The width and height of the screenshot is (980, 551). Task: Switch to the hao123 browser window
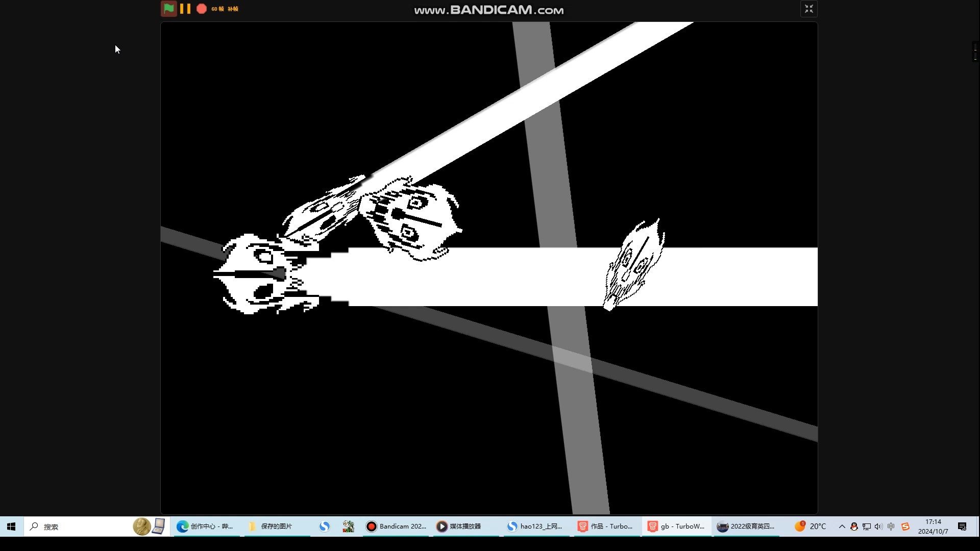coord(536,527)
